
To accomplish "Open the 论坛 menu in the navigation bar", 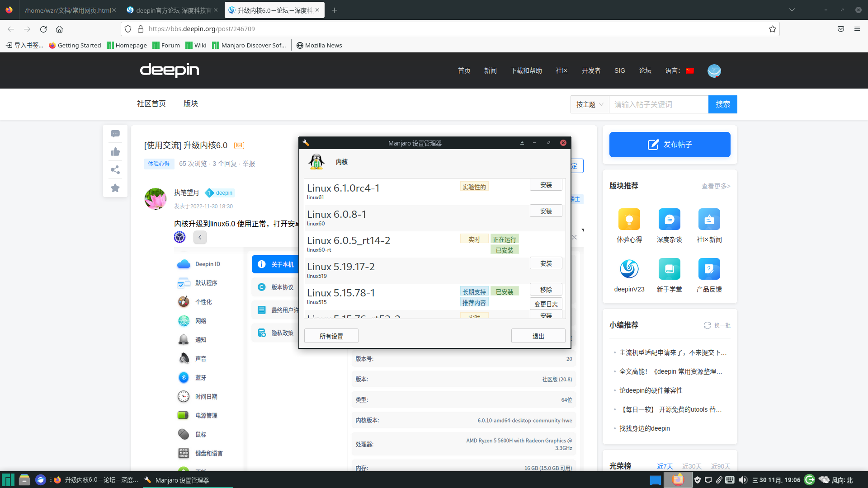I will click(645, 70).
